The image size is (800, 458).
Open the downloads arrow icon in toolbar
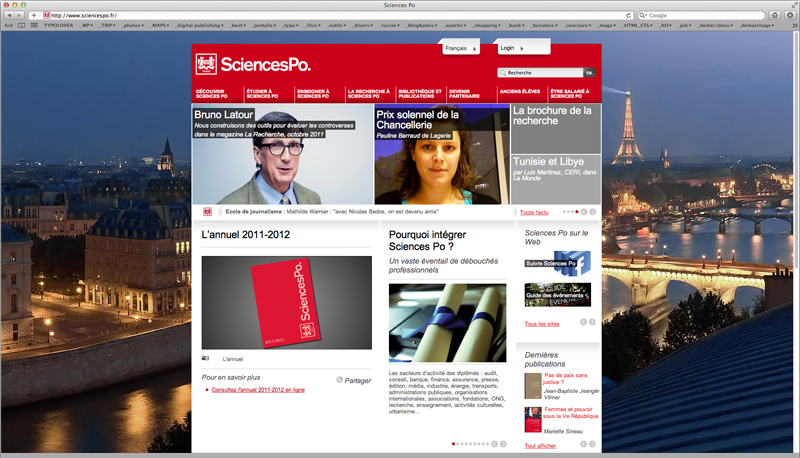click(x=789, y=15)
